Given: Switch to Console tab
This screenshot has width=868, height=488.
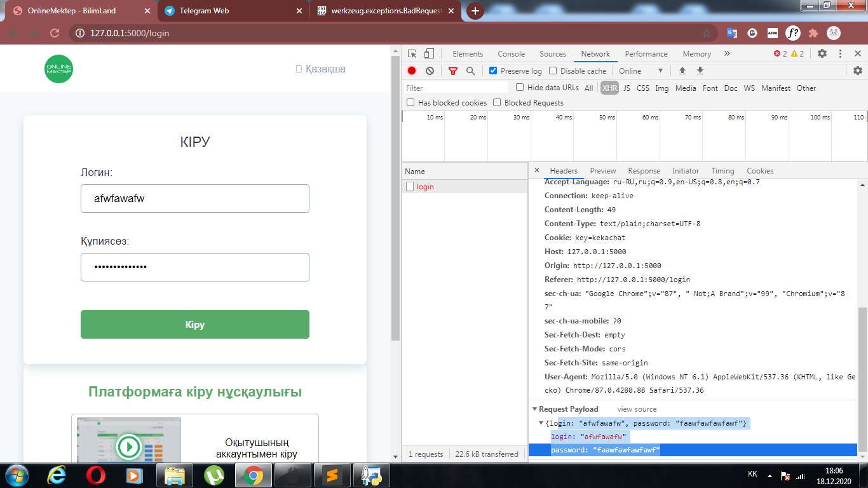Looking at the screenshot, I should [512, 54].
